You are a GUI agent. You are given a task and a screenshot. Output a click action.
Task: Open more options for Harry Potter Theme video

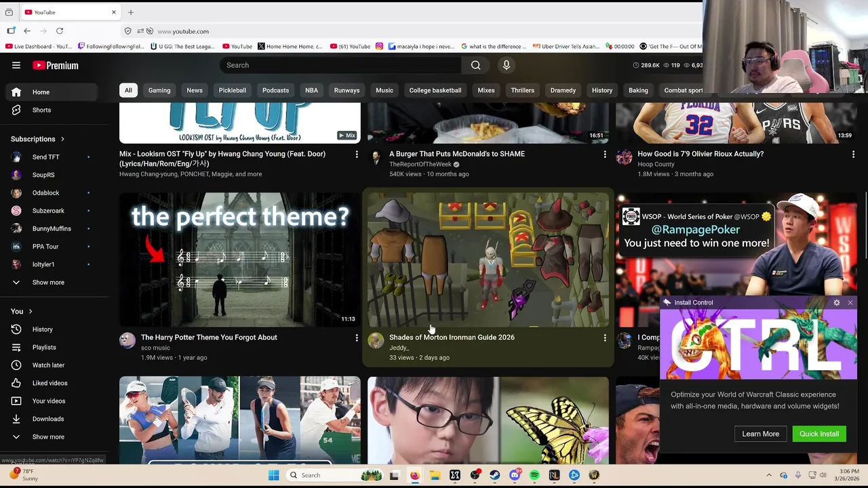(357, 338)
